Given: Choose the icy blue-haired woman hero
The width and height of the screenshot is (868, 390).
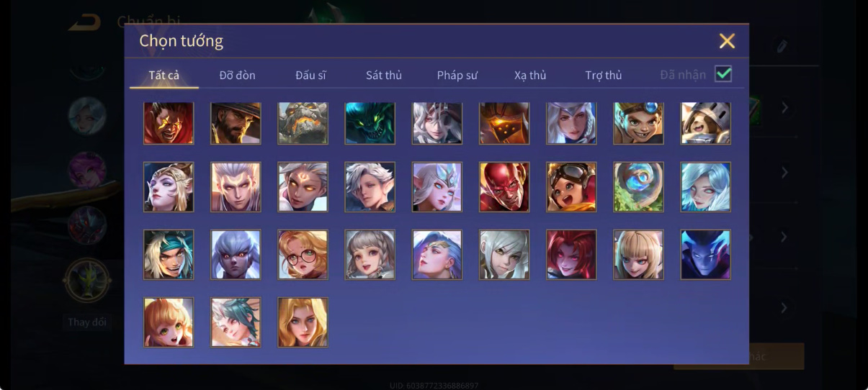Looking at the screenshot, I should (706, 187).
